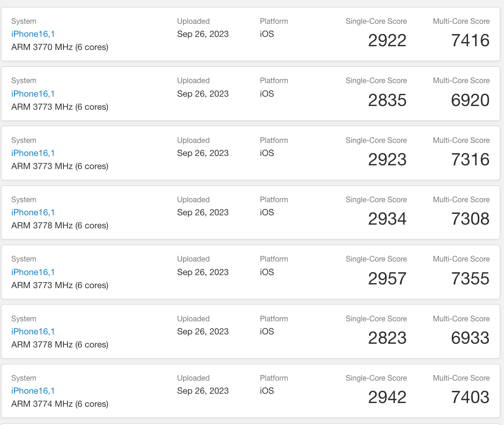Click the multi-core score 7416
This screenshot has width=504, height=425.
click(x=470, y=41)
